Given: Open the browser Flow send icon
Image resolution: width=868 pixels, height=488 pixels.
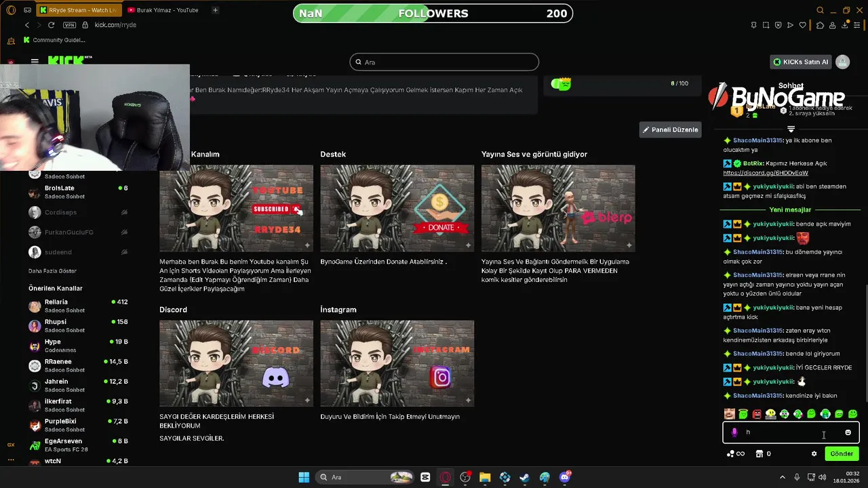Looking at the screenshot, I should pos(790,25).
